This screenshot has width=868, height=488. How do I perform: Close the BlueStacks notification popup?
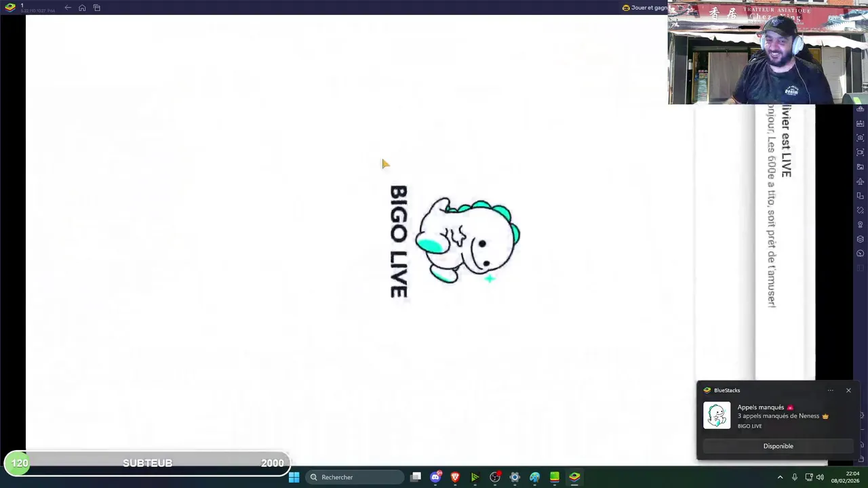[848, 390]
